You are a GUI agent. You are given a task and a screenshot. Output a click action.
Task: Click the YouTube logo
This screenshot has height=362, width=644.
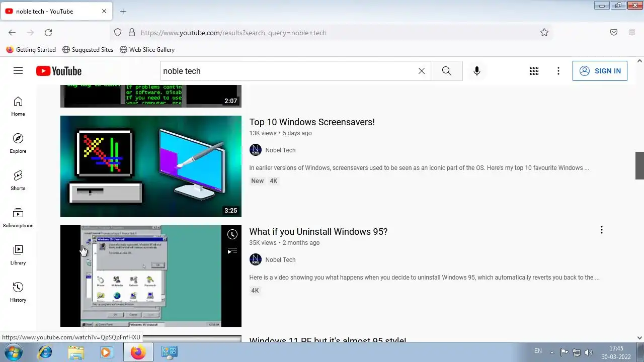click(x=59, y=71)
